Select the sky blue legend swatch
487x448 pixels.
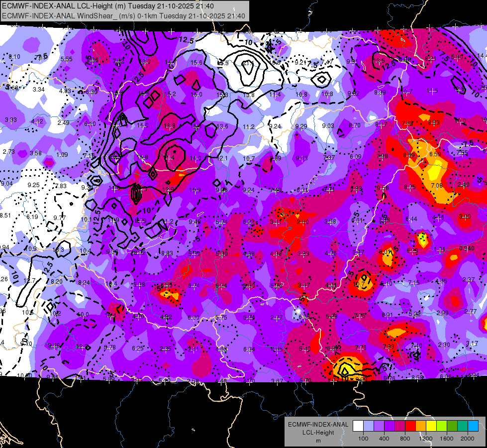[473, 426]
